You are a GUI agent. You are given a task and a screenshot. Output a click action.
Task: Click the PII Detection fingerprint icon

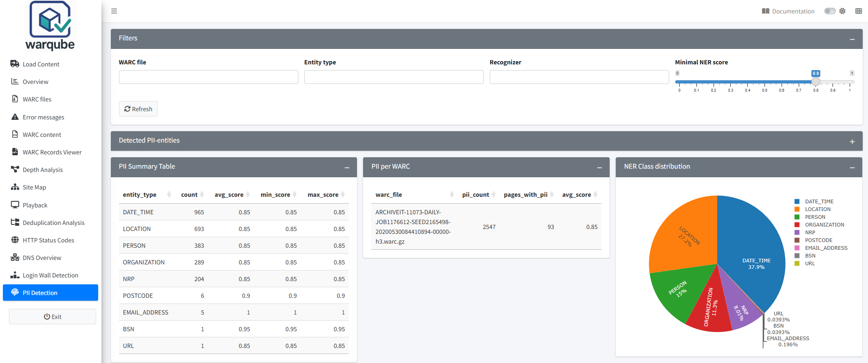(15, 292)
